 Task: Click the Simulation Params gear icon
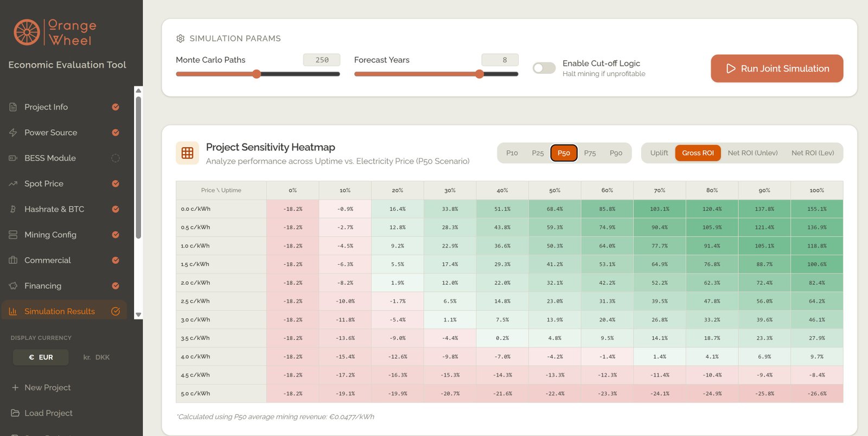181,39
